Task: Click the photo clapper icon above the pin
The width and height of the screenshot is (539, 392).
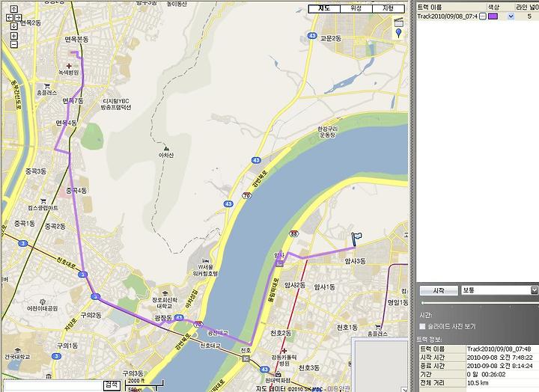Action: tap(398, 22)
